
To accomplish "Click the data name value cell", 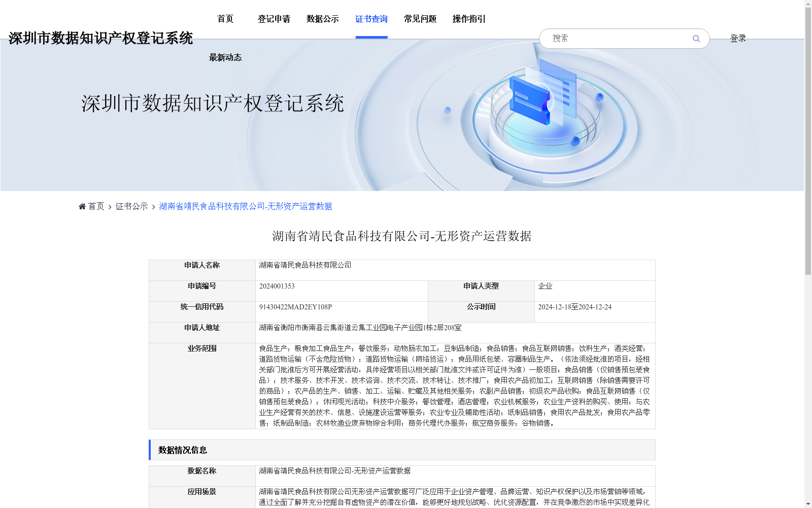I will click(455, 476).
